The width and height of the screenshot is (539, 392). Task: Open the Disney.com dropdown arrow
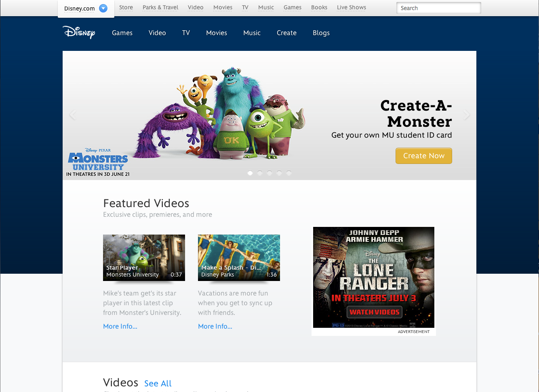[x=103, y=8]
